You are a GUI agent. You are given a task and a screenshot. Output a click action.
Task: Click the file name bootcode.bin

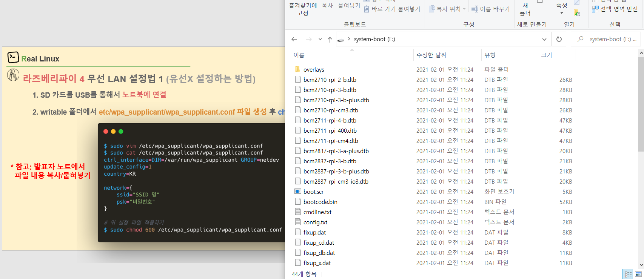[x=320, y=202]
